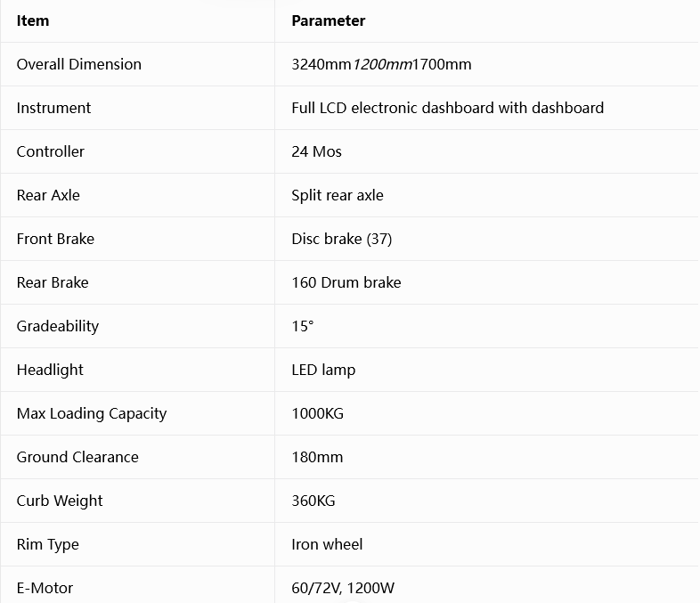Click the 1000KG value

(317, 414)
